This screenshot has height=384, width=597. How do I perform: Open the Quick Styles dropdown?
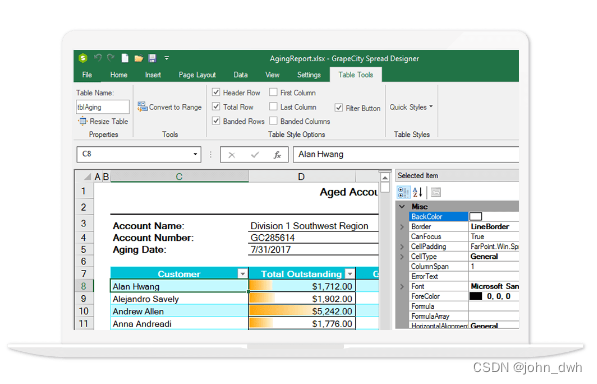point(411,107)
